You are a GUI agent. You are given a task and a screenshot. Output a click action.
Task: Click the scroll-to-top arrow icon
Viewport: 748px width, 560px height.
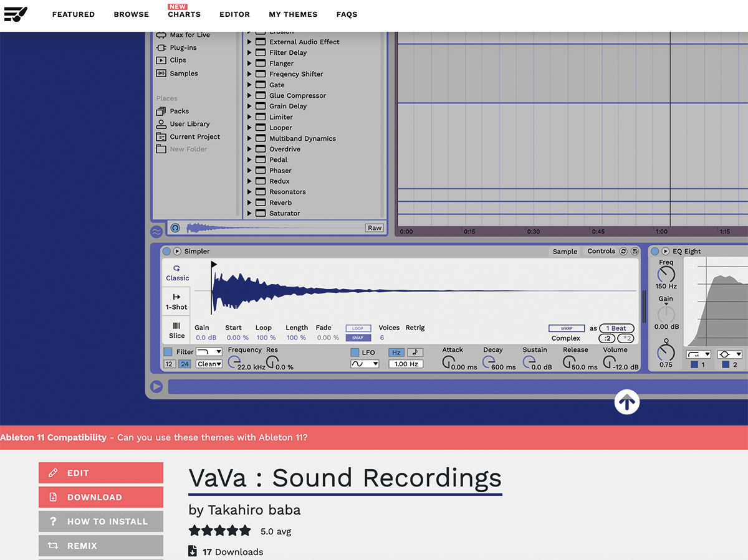point(626,402)
